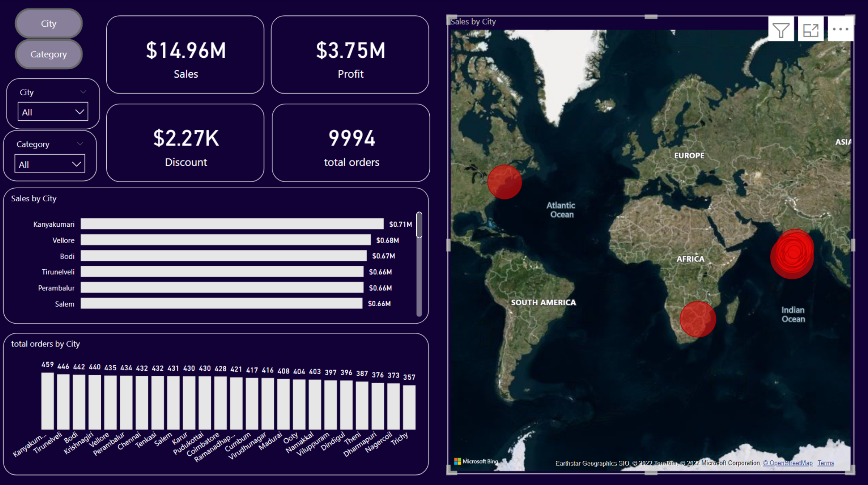Select the 9994 total orders card
868x485 pixels.
coord(351,143)
